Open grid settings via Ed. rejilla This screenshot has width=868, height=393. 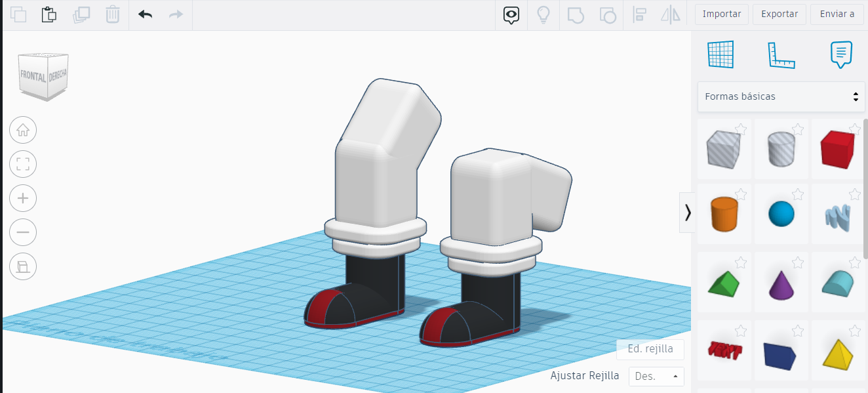tap(650, 349)
